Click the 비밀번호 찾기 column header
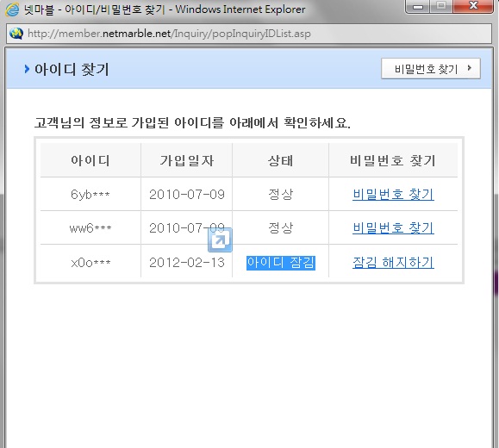 393,160
